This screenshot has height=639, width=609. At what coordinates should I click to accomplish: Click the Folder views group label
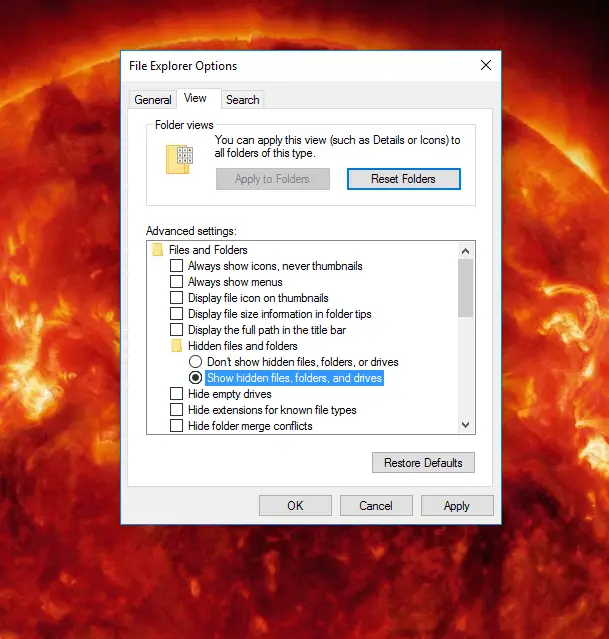184,125
